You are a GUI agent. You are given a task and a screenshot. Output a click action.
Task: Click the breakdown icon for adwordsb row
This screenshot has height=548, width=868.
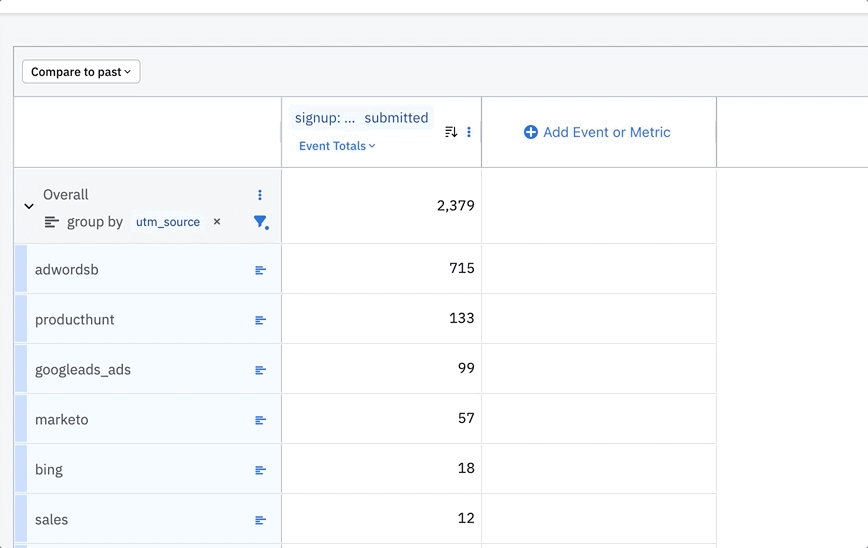click(260, 270)
